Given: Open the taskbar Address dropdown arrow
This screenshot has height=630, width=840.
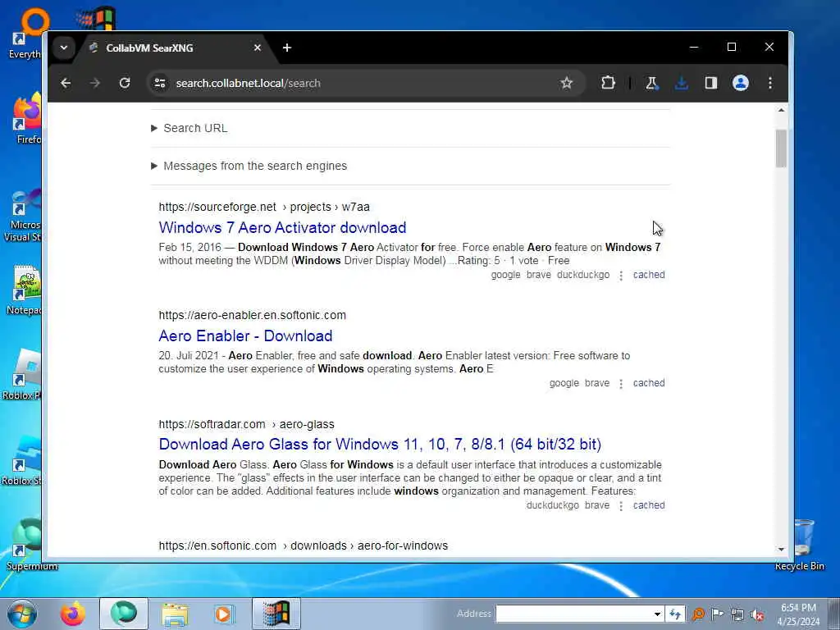Looking at the screenshot, I should (x=657, y=614).
